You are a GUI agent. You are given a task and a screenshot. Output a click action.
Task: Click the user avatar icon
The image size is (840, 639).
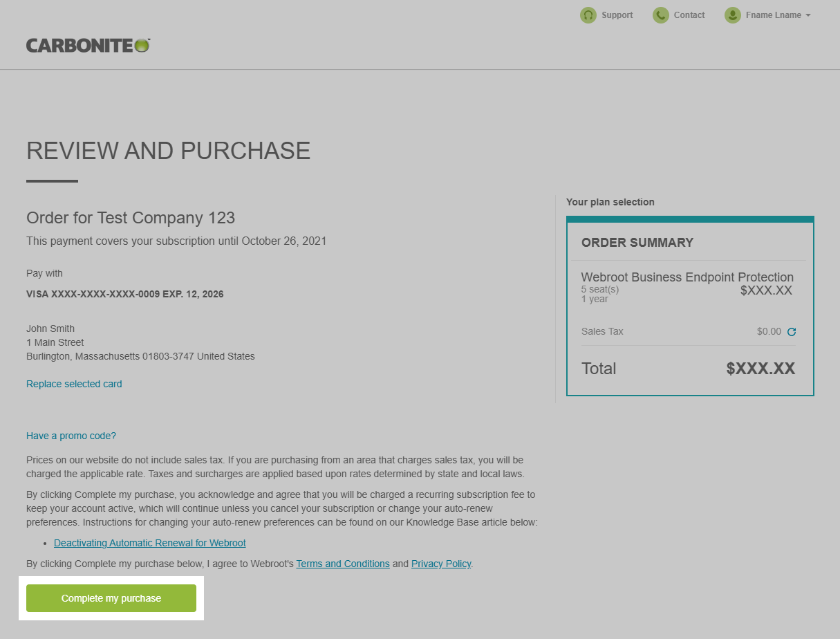732,15
